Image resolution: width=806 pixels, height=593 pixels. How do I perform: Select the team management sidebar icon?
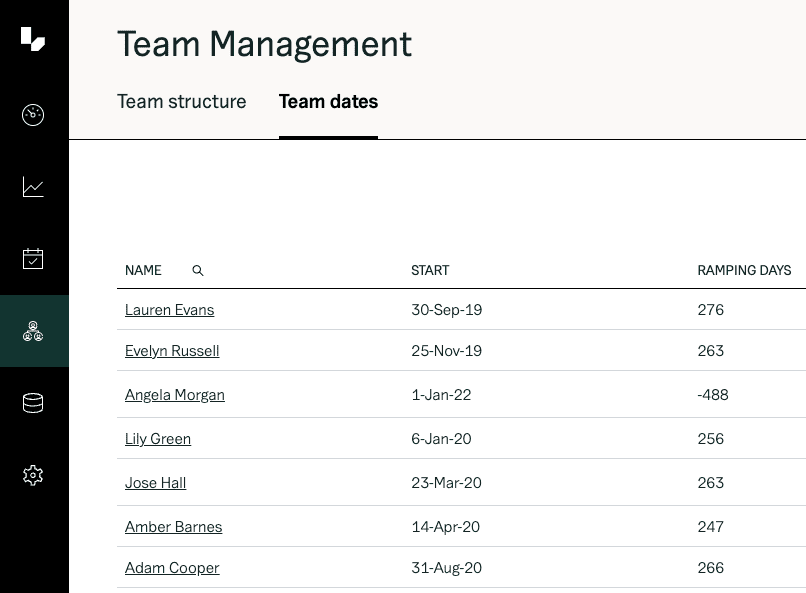point(33,331)
